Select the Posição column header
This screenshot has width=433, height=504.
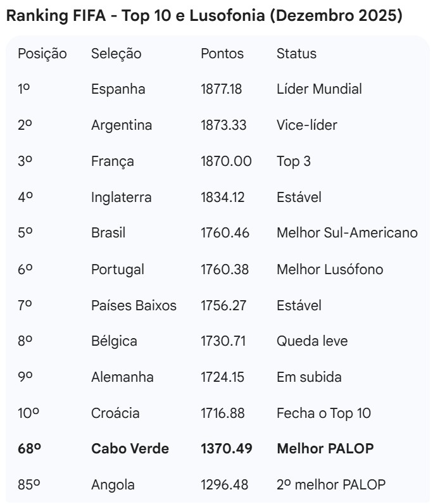coord(42,53)
